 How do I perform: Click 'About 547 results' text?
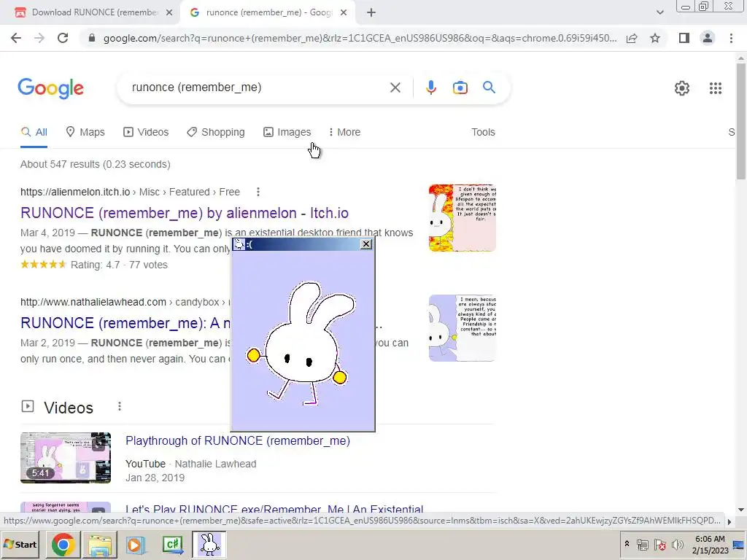click(x=96, y=164)
